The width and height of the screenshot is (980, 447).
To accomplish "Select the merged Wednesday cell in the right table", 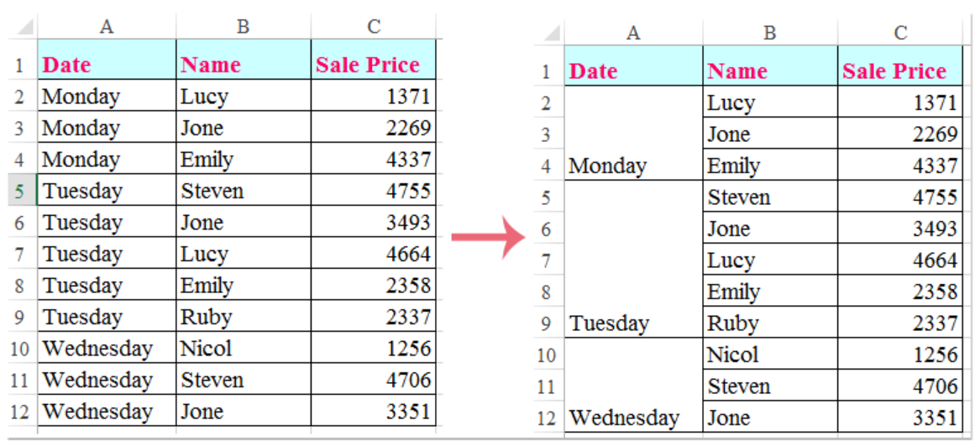I will point(634,387).
